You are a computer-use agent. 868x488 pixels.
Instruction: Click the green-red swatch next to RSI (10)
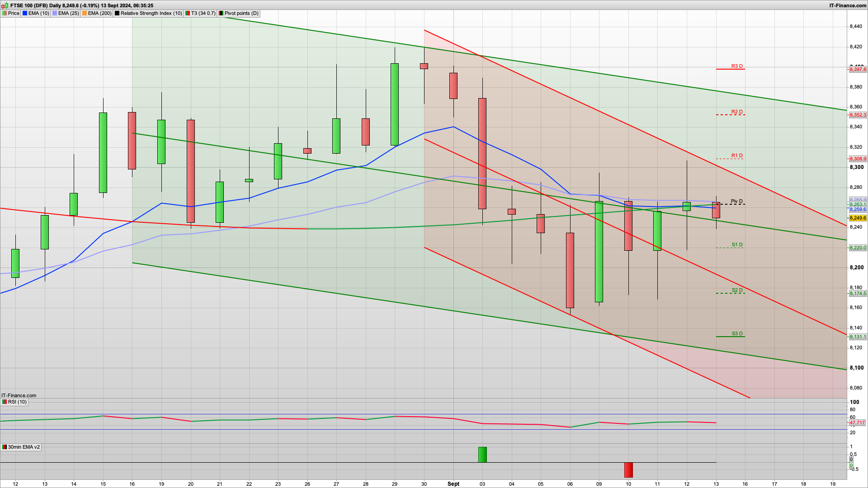point(5,401)
